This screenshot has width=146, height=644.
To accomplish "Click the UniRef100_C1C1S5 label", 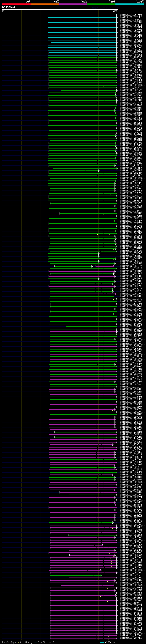I will click(131, 535).
